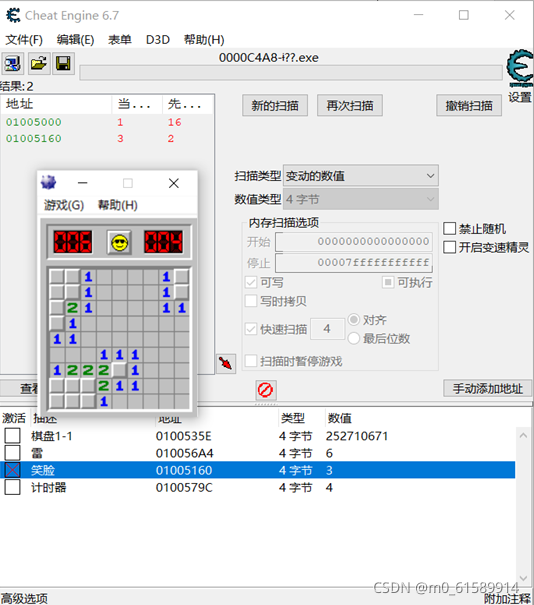Click fast scan alignment value field

[x=328, y=329]
